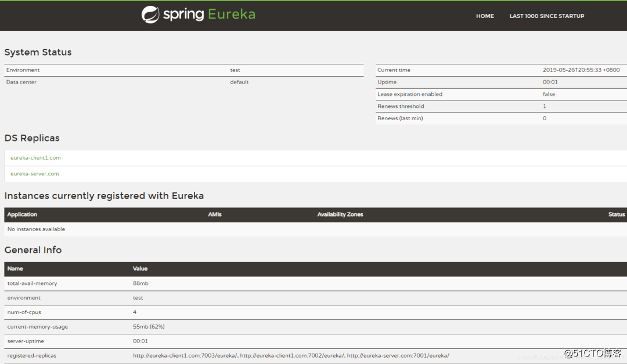Screen dimensions: 627x364
Task: Select the 'No instances available' row
Action: pos(315,229)
